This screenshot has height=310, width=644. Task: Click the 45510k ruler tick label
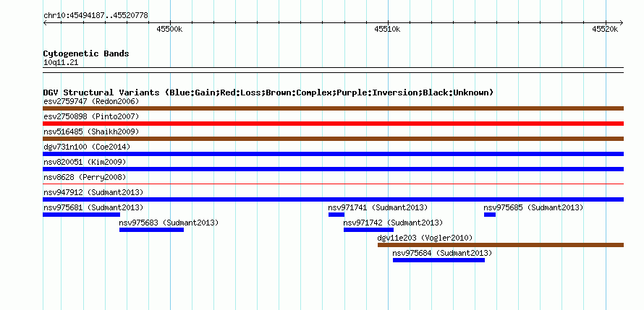pos(387,29)
